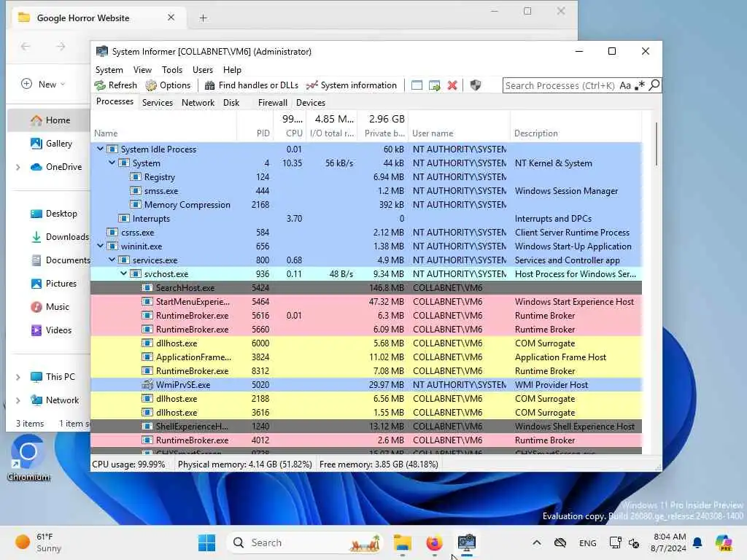Open Music folder in File Explorer
Image resolution: width=747 pixels, height=560 pixels.
[x=50, y=307]
